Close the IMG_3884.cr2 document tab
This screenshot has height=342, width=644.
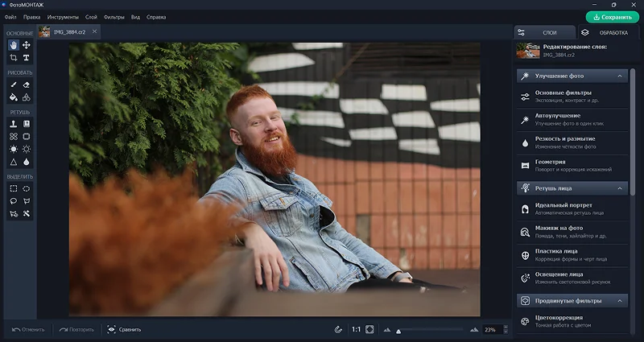94,31
